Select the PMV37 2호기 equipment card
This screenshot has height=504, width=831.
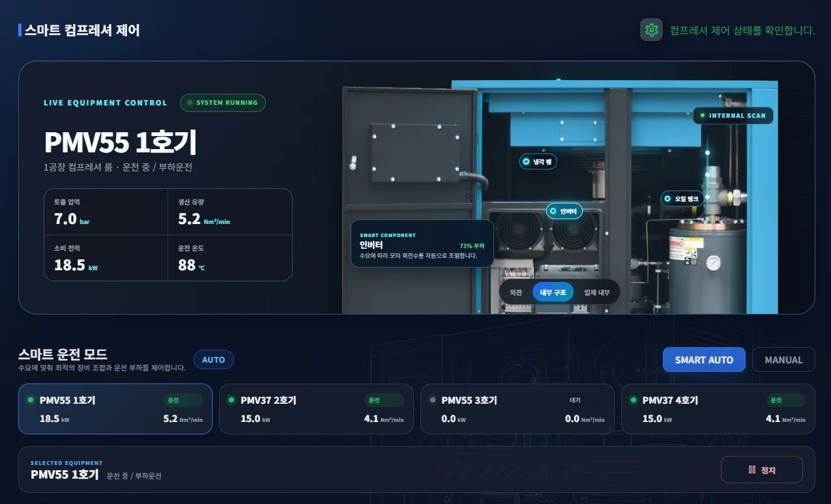316,409
